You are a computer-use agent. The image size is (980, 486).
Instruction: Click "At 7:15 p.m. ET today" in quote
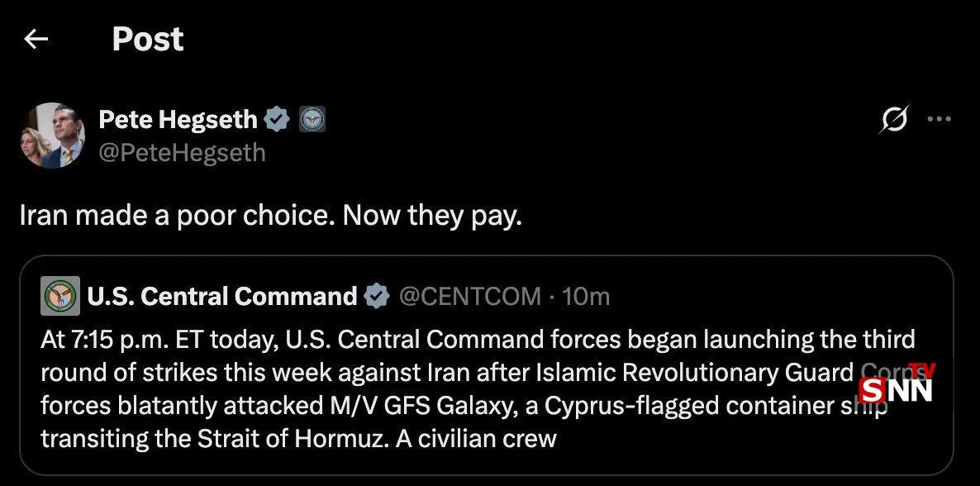tap(160, 339)
